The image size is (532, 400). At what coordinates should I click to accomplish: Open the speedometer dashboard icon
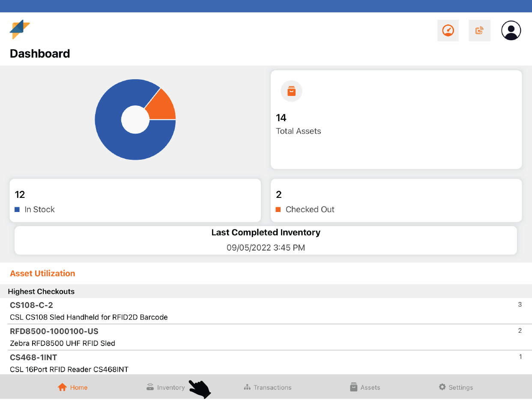(x=448, y=30)
